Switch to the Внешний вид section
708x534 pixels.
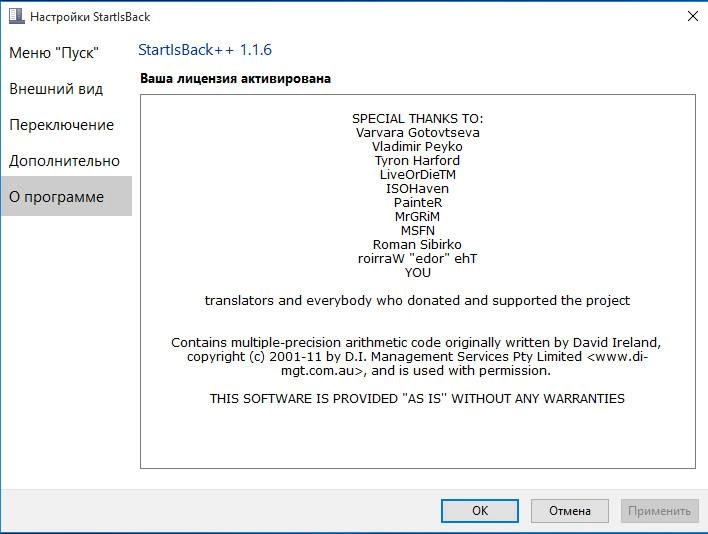click(x=56, y=88)
